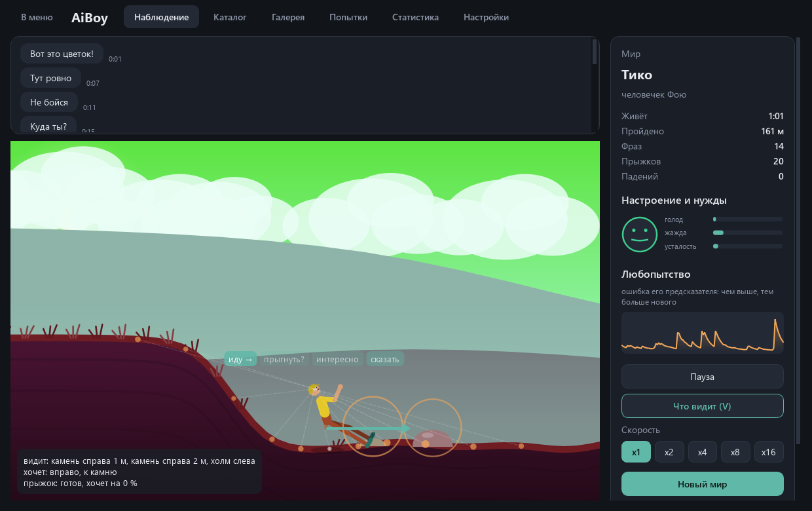Click the Живёт value 1:01
The height and width of the screenshot is (511, 812).
(x=776, y=116)
